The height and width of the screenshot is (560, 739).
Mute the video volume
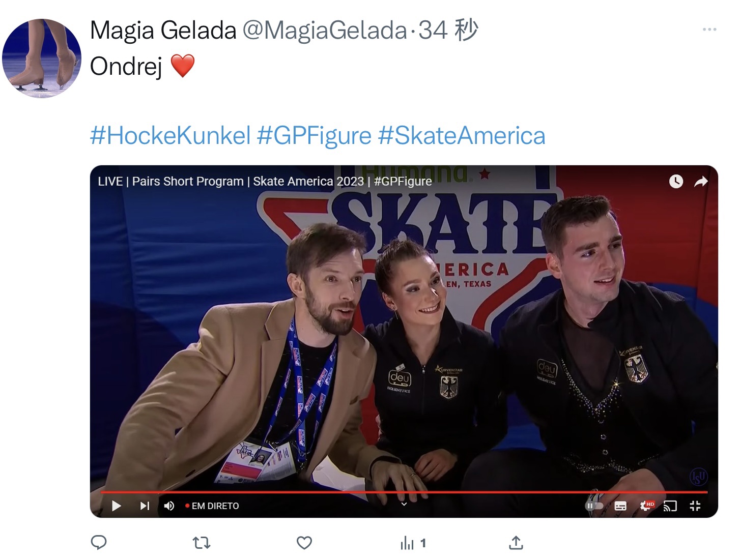click(169, 506)
